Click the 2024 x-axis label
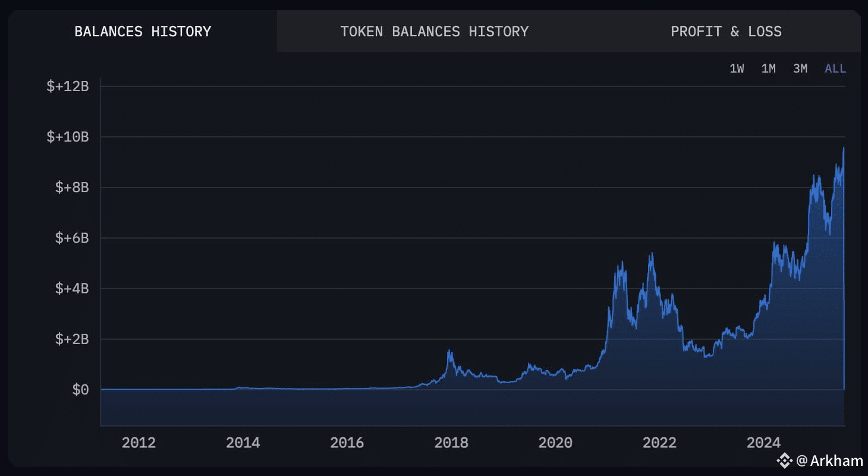The image size is (868, 476). click(x=763, y=443)
